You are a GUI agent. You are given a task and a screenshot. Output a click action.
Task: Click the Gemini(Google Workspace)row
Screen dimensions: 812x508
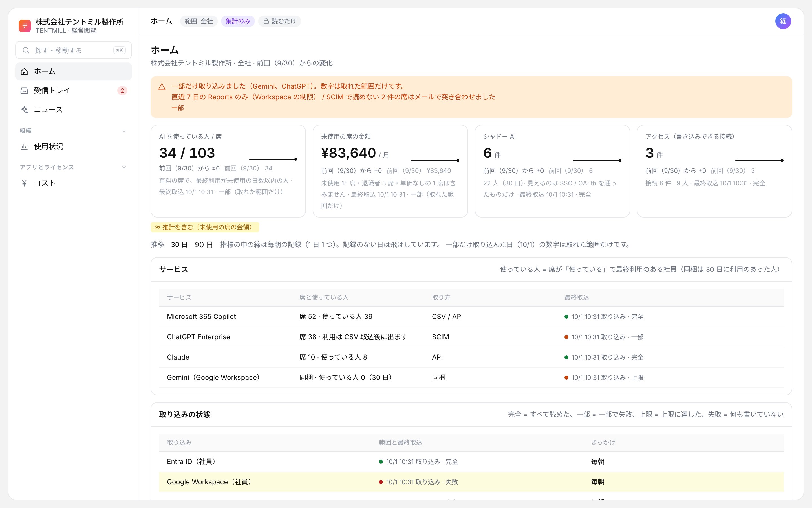(x=471, y=378)
